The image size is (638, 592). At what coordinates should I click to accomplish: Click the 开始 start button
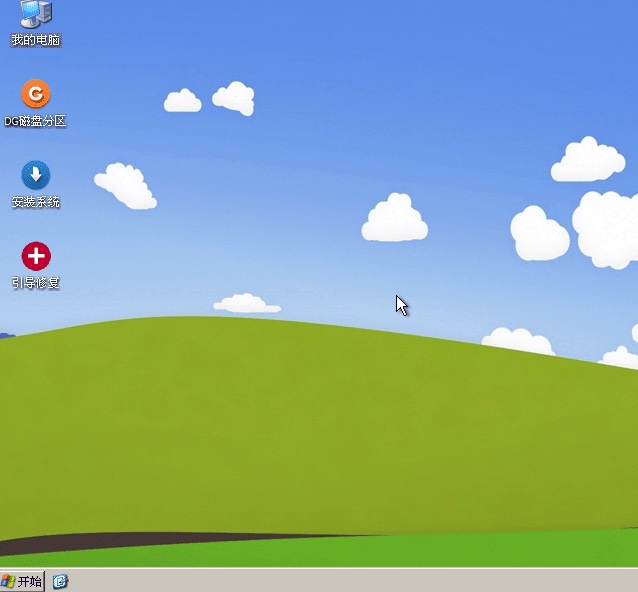(22, 581)
